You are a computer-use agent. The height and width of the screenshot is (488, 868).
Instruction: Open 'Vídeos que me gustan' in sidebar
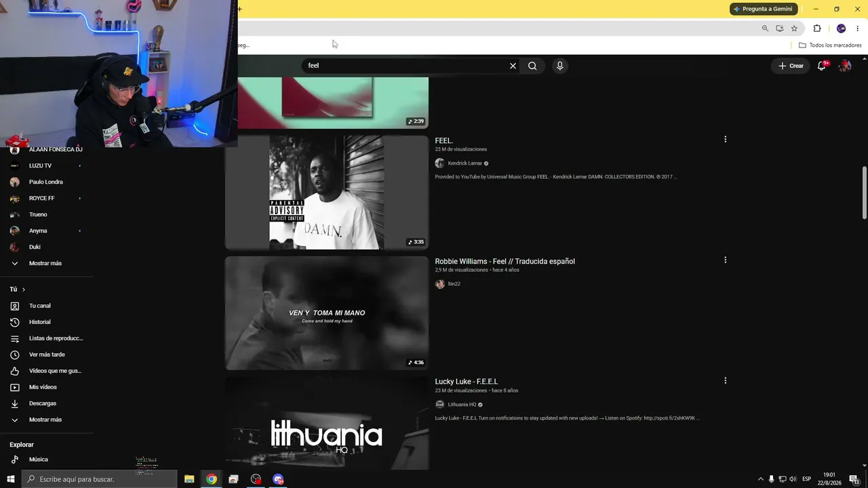(x=46, y=371)
